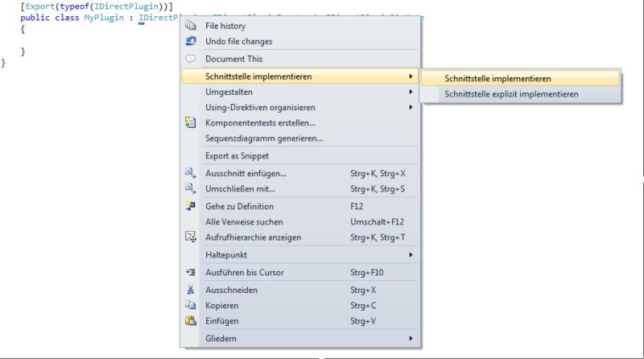Select Export as Snippet
The image size is (644, 359).
pos(300,155)
